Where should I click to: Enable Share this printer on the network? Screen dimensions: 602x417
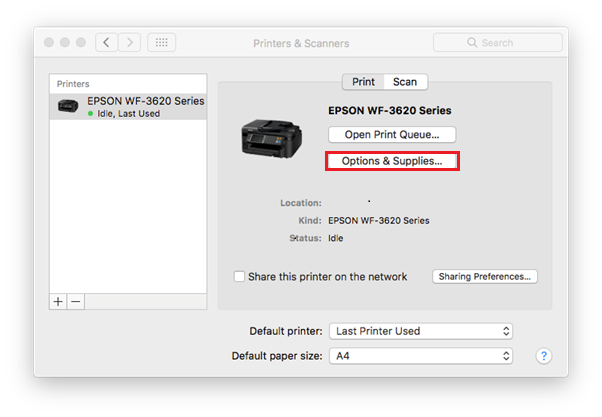[x=239, y=277]
